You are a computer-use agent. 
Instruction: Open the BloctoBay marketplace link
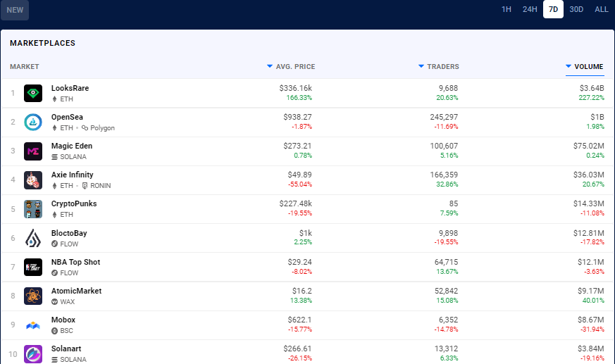point(69,233)
